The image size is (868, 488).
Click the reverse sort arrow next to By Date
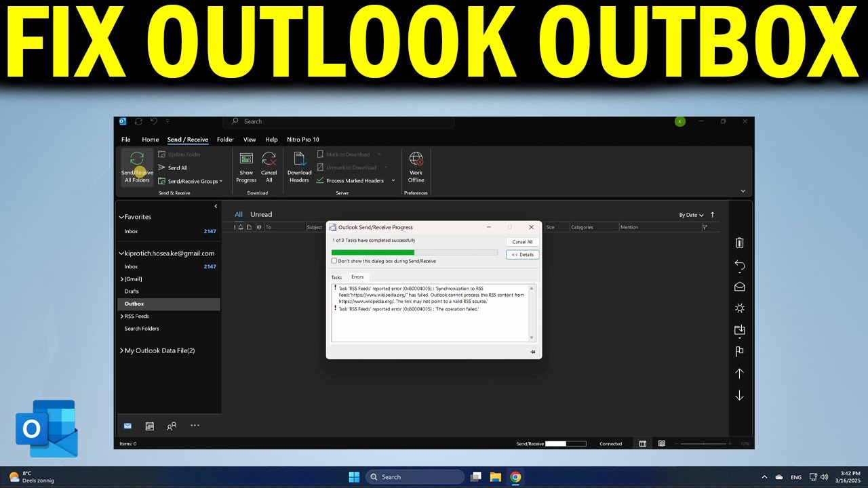click(x=712, y=215)
